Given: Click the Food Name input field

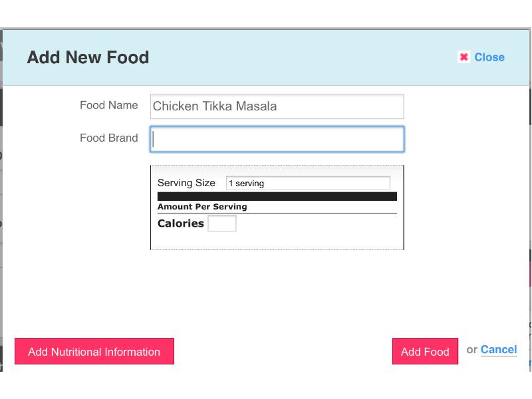Looking at the screenshot, I should point(277,106).
